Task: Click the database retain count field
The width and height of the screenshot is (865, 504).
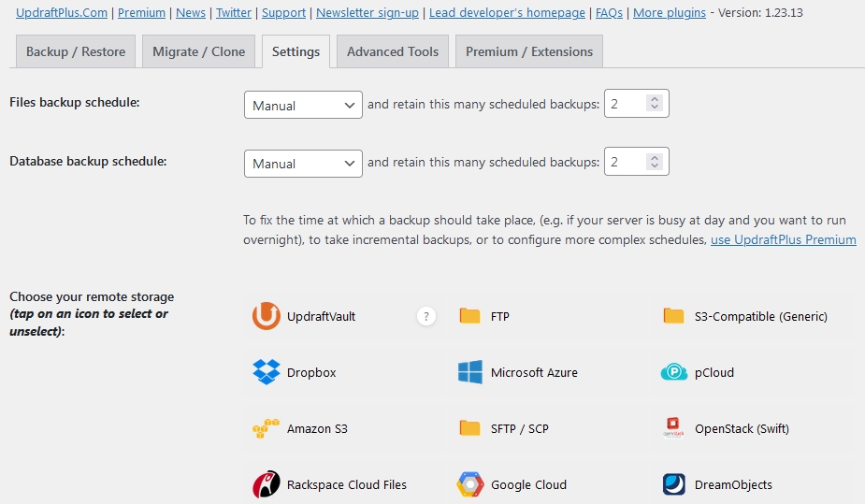Action: (625, 163)
